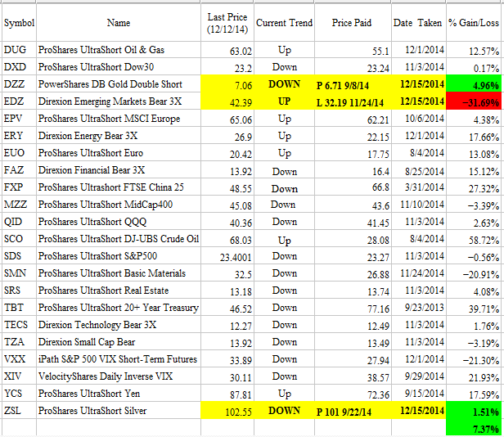Screen dimensions: 504x437
Task: Click the SMN symbol cell
Action: coord(19,273)
